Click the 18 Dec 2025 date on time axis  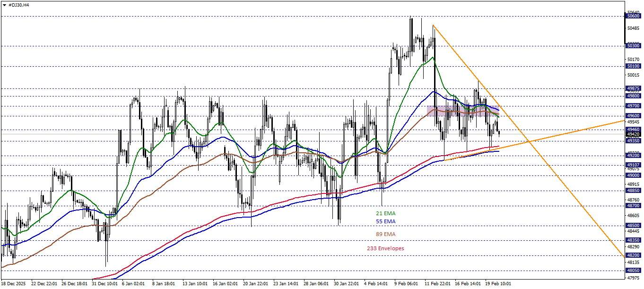pos(14,284)
